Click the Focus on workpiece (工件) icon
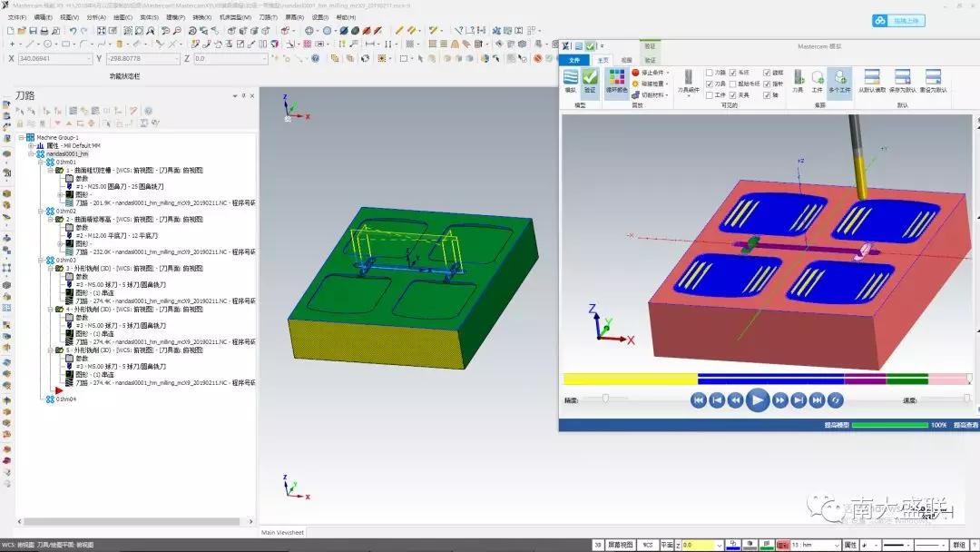 coord(818,82)
